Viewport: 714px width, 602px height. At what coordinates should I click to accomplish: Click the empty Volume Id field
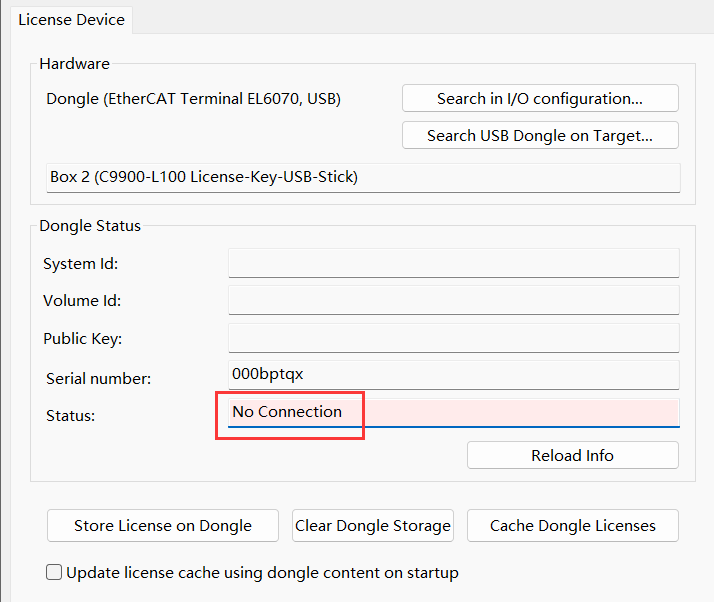pos(454,300)
